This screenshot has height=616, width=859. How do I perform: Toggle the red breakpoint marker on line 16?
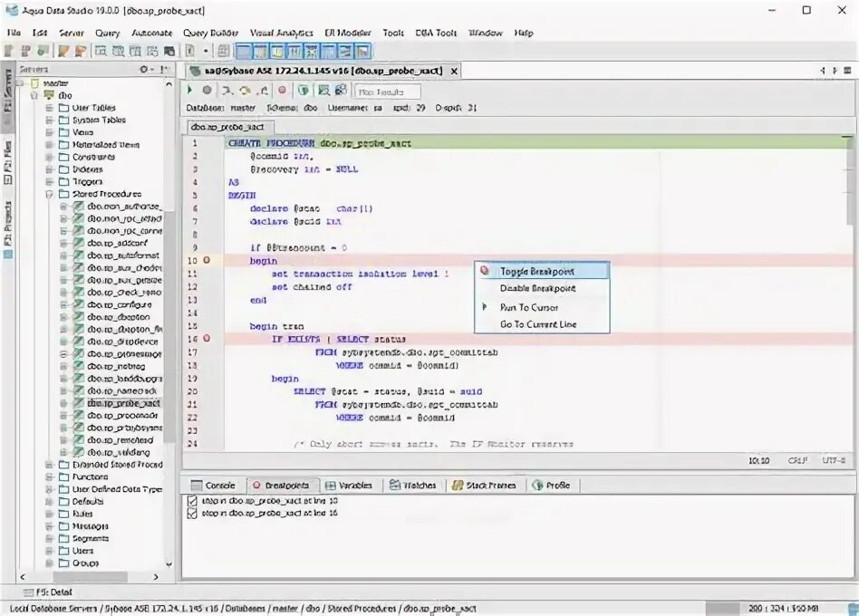click(x=207, y=339)
